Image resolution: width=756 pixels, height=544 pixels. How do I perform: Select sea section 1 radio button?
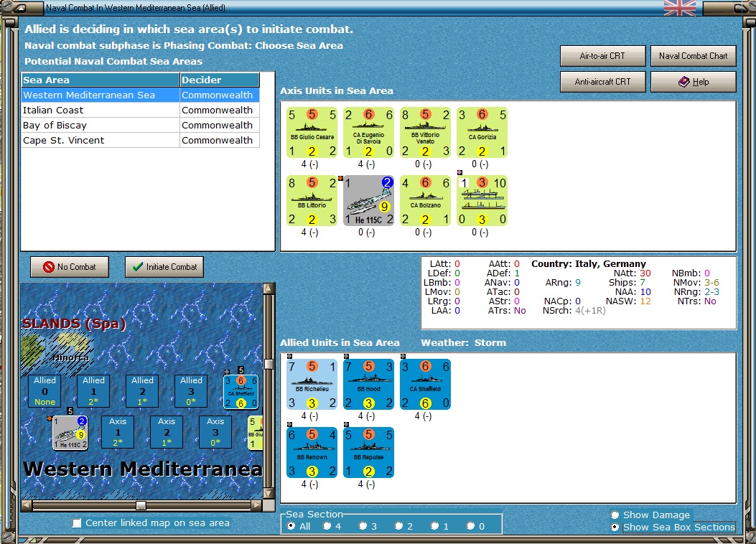point(435,525)
